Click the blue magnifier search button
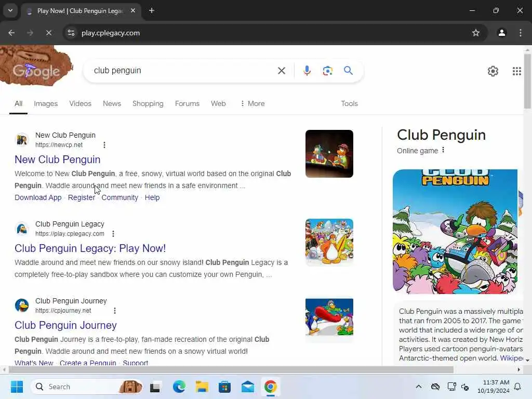The image size is (532, 399). [x=348, y=71]
